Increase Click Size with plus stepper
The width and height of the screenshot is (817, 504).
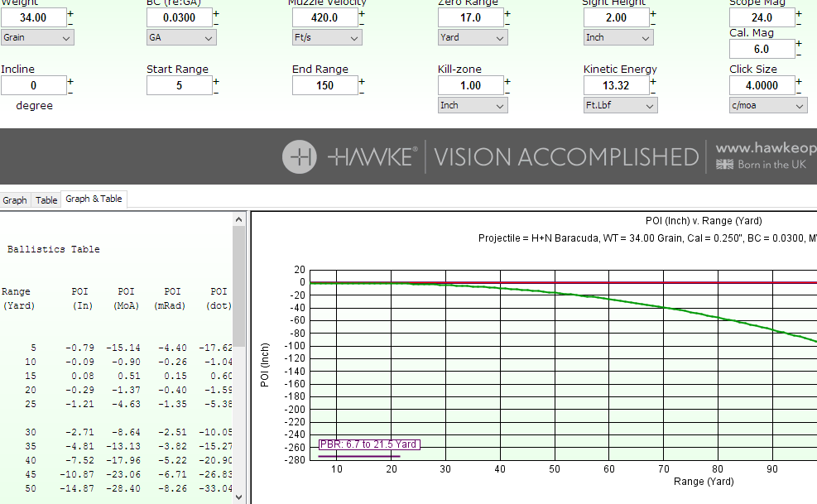pyautogui.click(x=799, y=81)
